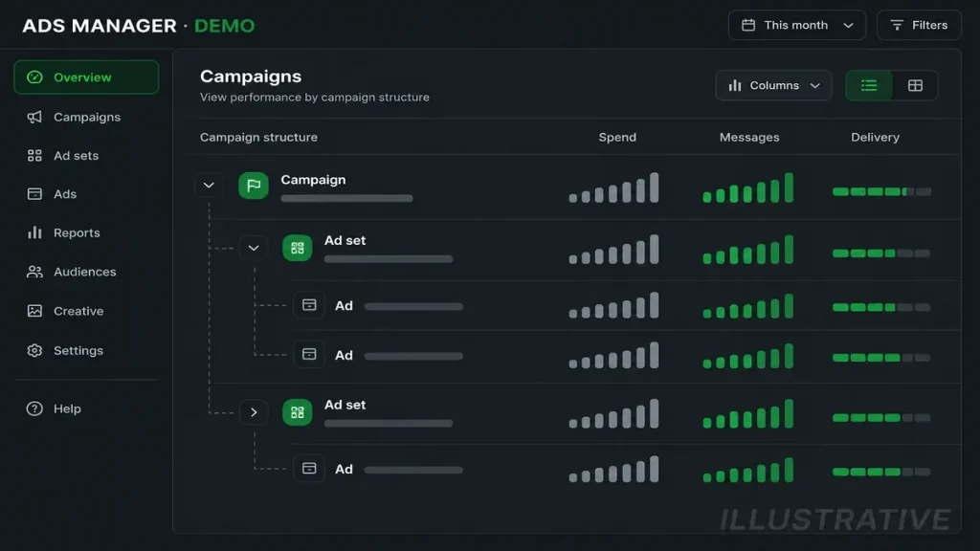Go to Settings in the sidebar
Image resolution: width=980 pixels, height=551 pixels.
click(86, 350)
